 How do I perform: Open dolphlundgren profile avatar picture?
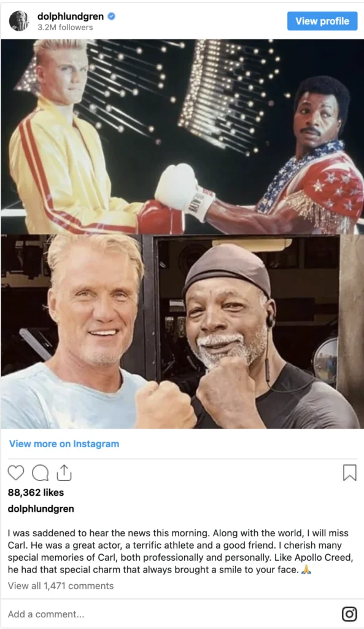[x=19, y=21]
